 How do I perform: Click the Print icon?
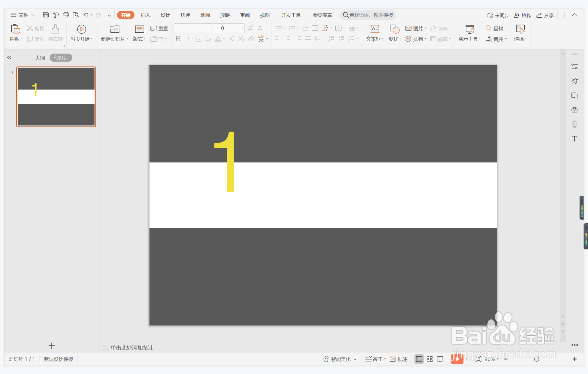click(x=66, y=15)
